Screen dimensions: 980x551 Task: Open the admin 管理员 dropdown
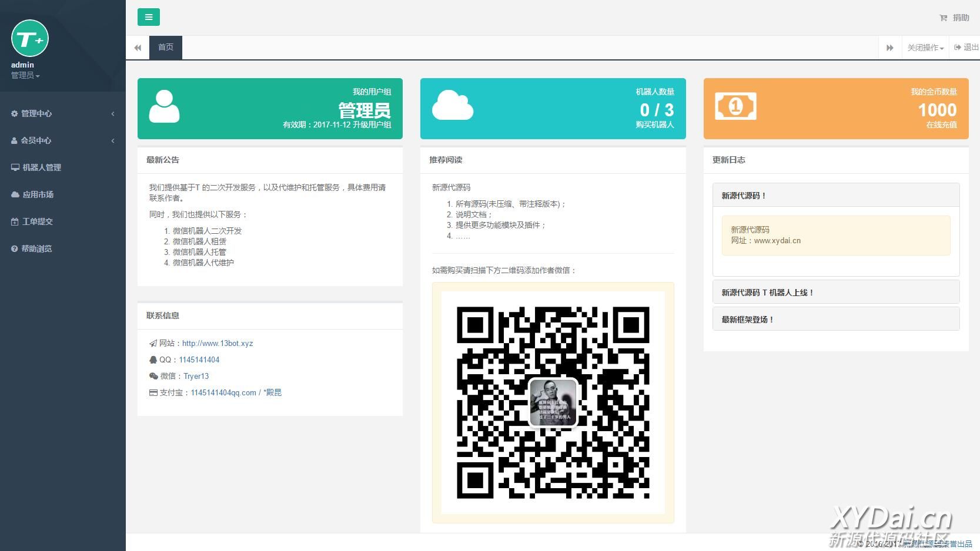pyautogui.click(x=25, y=75)
